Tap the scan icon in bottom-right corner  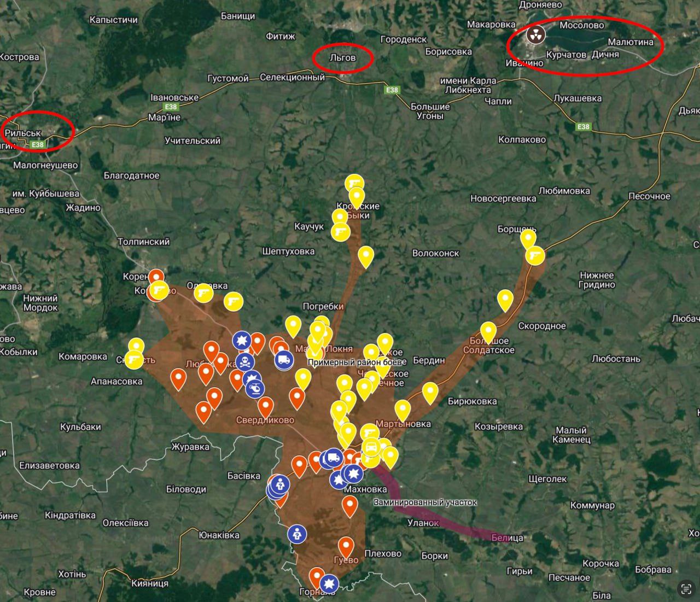[x=685, y=588]
